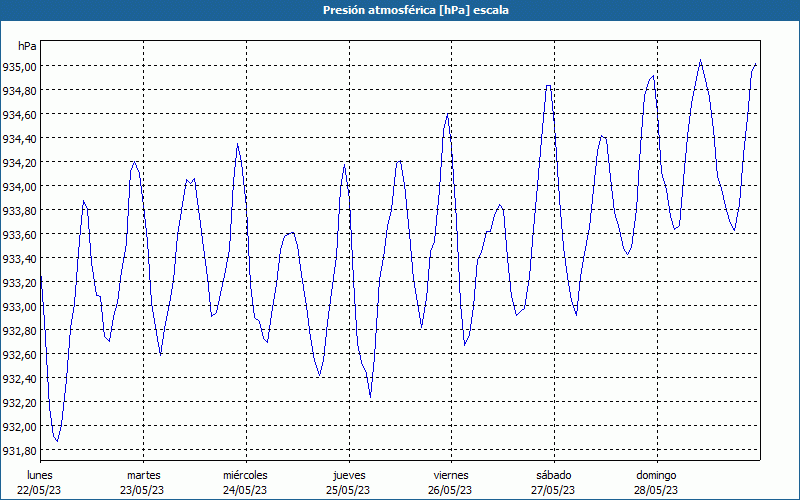
Task: Select the date 24/05/23
Action: tap(245, 490)
